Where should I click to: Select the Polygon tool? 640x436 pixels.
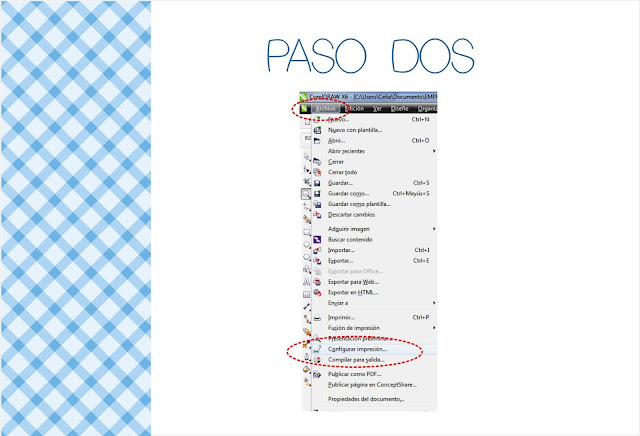point(306,257)
